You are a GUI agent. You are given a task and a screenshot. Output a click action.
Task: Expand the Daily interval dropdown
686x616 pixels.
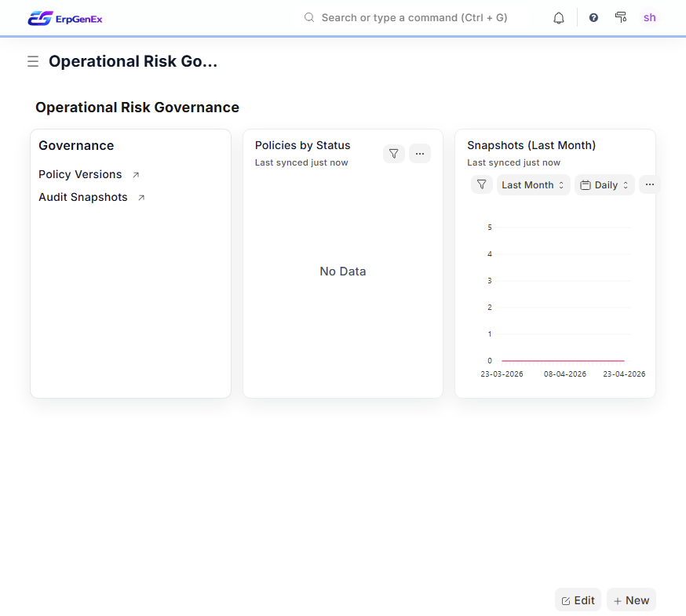coord(604,185)
